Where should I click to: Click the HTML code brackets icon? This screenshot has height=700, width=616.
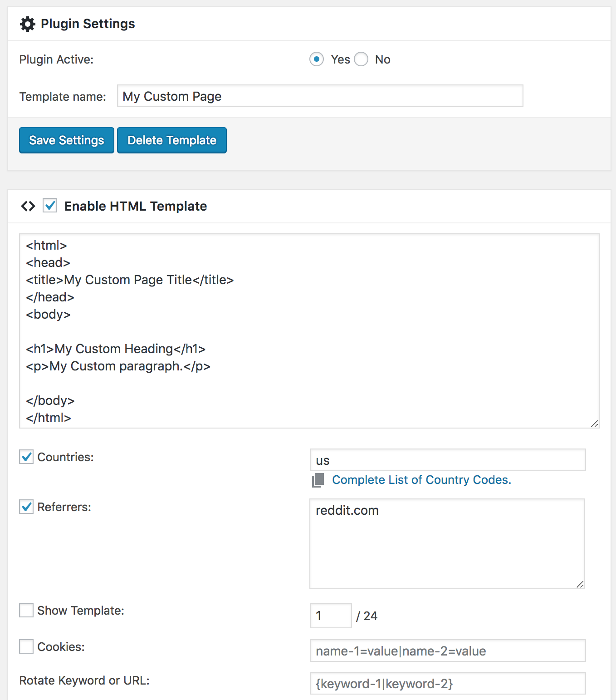(28, 206)
